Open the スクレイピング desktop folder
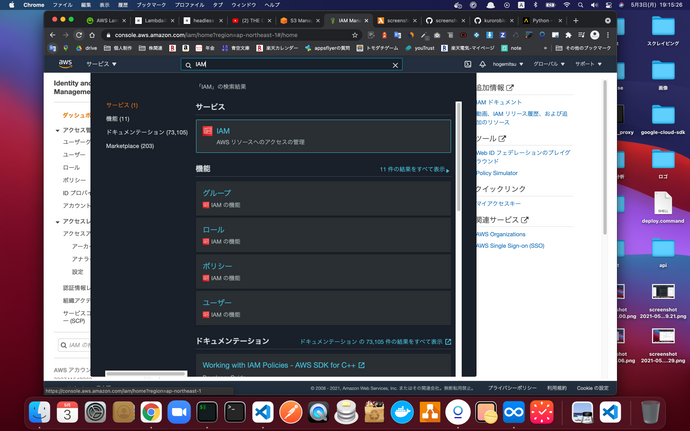 pos(663,30)
